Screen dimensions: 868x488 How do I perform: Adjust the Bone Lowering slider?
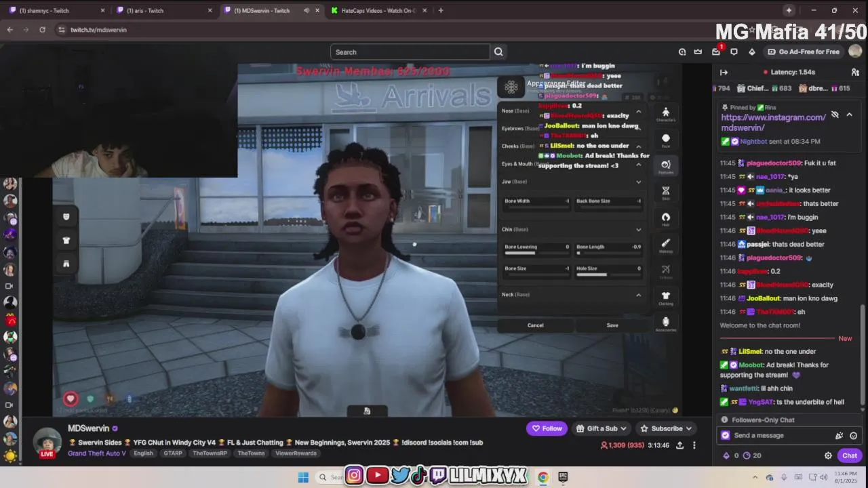coord(537,253)
